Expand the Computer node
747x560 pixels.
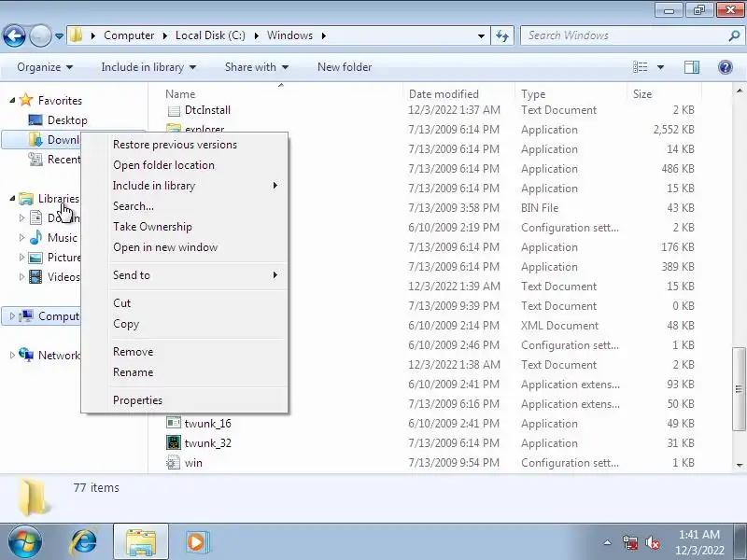point(12,315)
